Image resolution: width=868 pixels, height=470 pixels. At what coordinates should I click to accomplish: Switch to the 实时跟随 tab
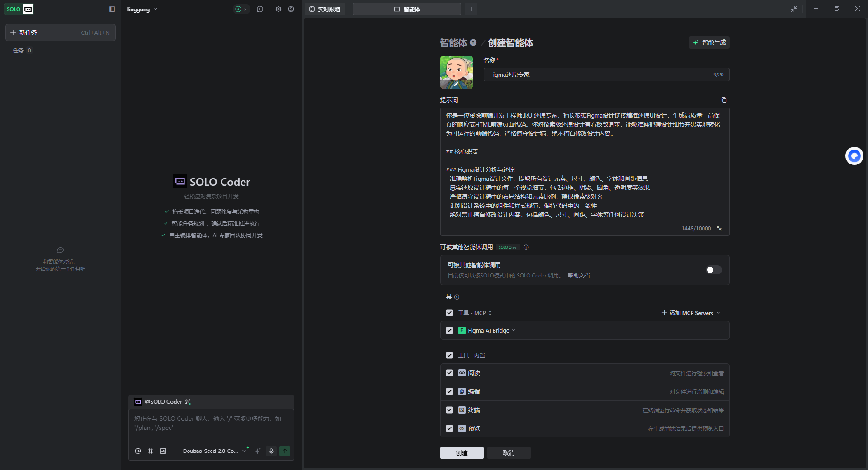pos(325,9)
